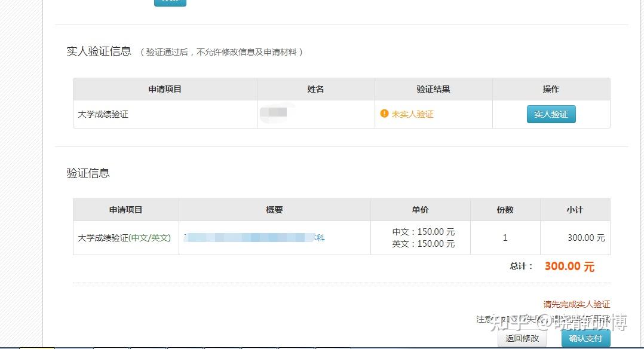The height and width of the screenshot is (349, 644).
Task: Select the 中文：150.00 元 price line
Action: coord(424,232)
